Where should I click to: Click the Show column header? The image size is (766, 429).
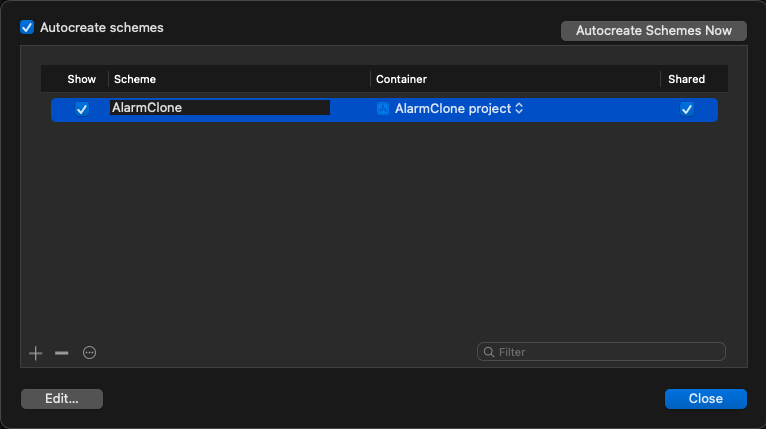[82, 79]
